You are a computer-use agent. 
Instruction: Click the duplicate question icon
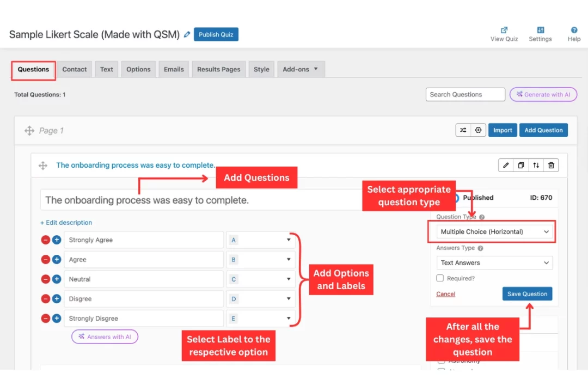[521, 166]
